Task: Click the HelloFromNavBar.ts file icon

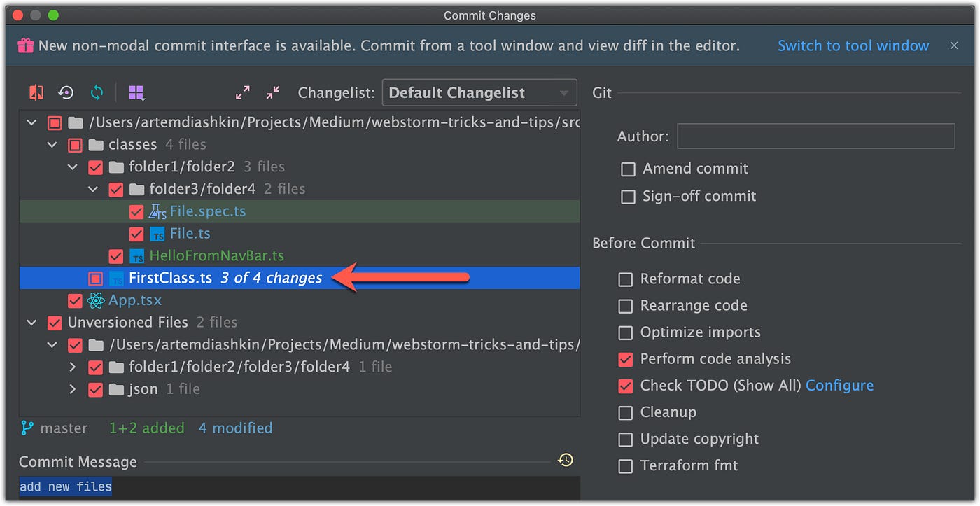Action: coord(137,256)
